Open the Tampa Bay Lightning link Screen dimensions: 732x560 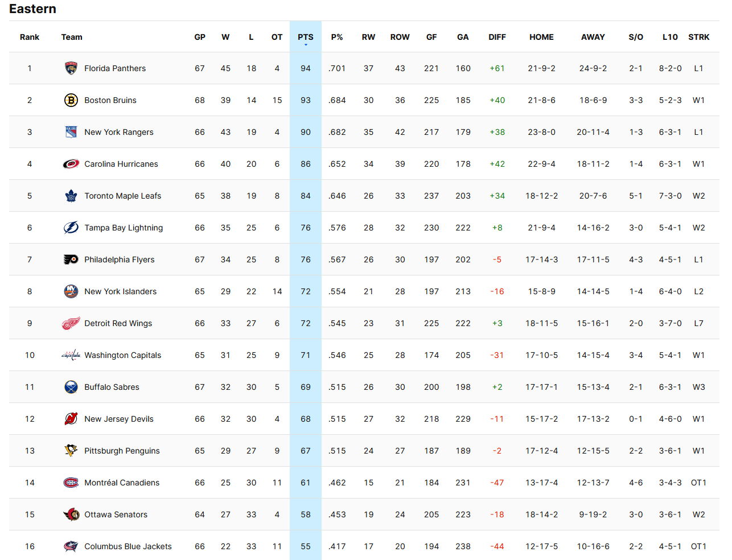[124, 228]
